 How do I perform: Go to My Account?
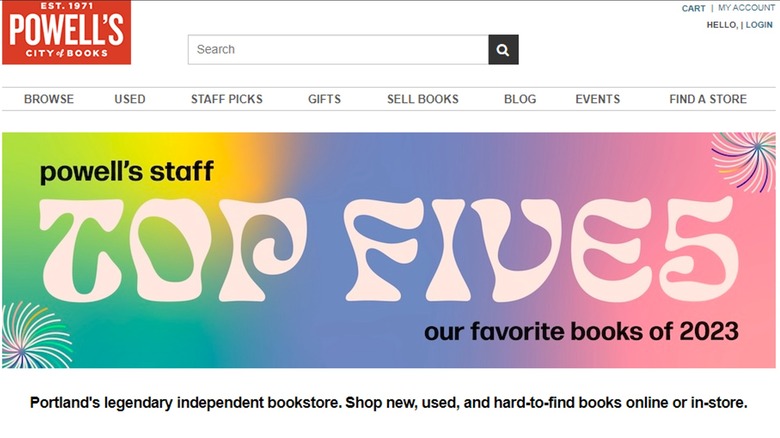coord(746,8)
